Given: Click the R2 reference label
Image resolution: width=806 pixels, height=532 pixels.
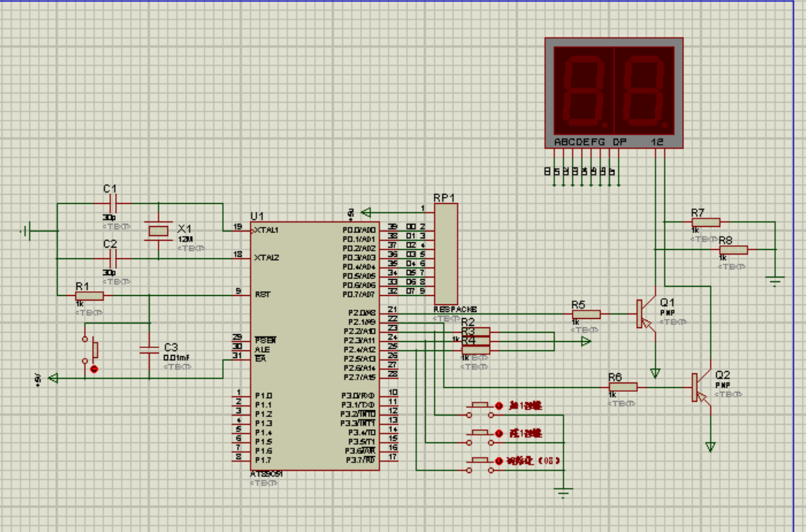Looking at the screenshot, I should point(468,322).
